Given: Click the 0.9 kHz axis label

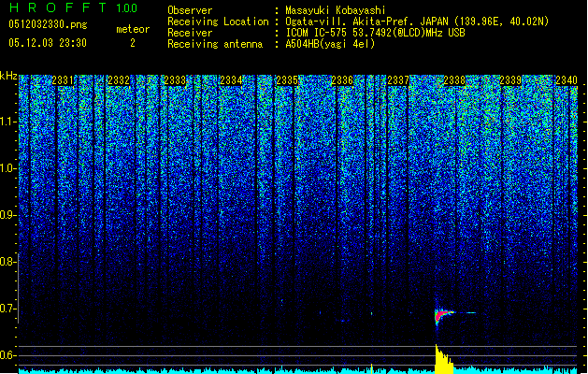Looking at the screenshot, I should (8, 215).
